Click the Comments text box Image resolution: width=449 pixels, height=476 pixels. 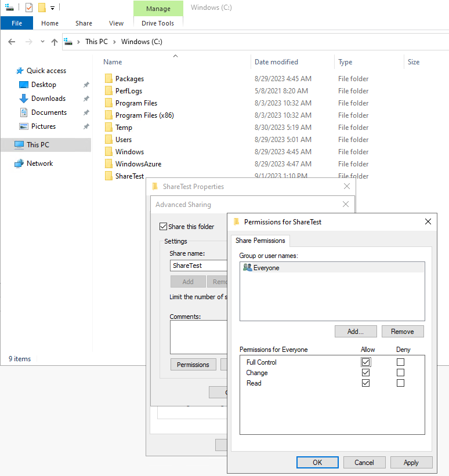point(198,337)
